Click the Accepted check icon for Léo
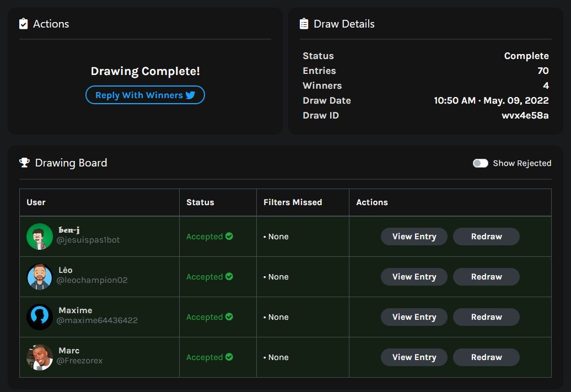571x392 pixels. [229, 277]
